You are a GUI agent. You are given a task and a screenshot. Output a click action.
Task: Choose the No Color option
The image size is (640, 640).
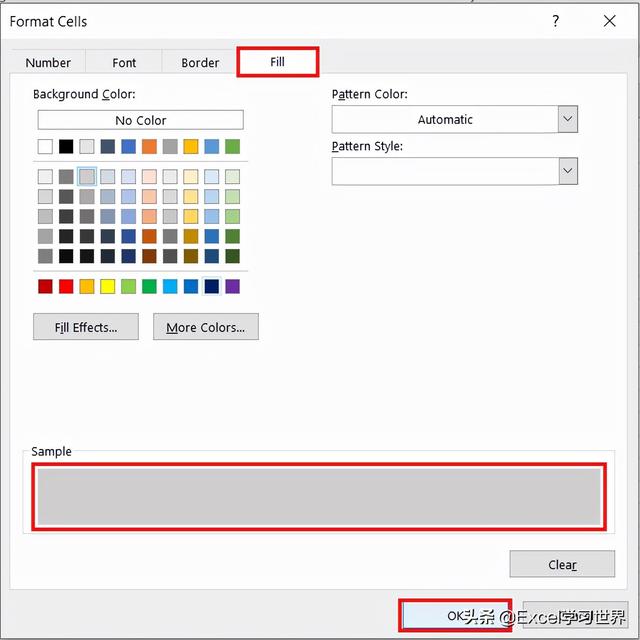tap(141, 120)
